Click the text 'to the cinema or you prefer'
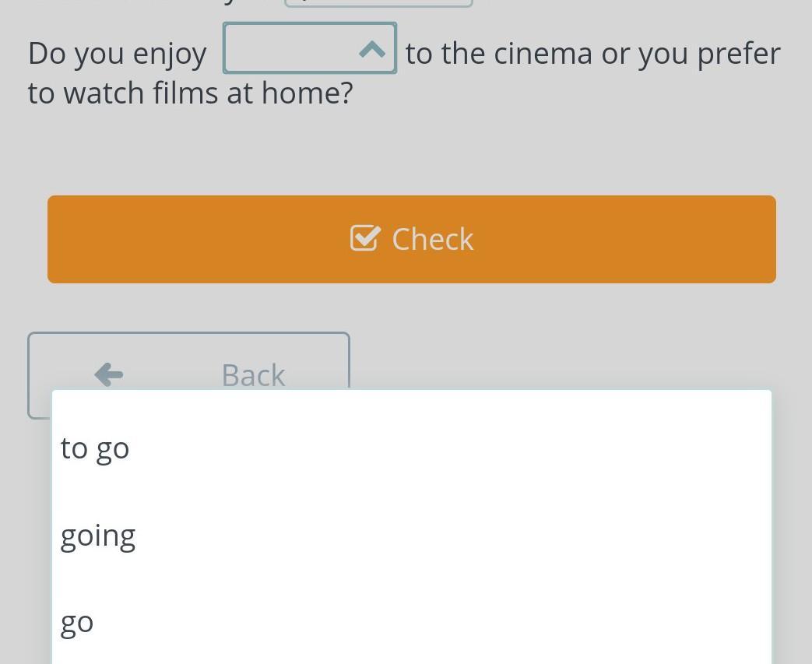 593,54
